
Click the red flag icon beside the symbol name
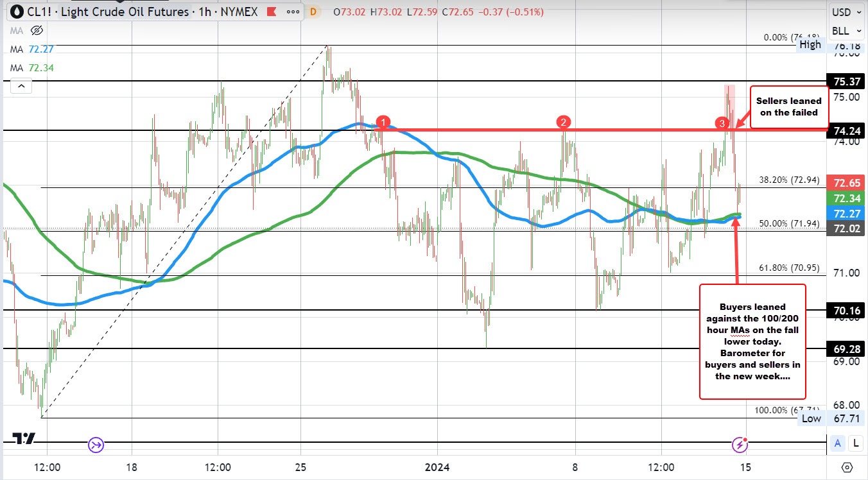pyautogui.click(x=270, y=12)
